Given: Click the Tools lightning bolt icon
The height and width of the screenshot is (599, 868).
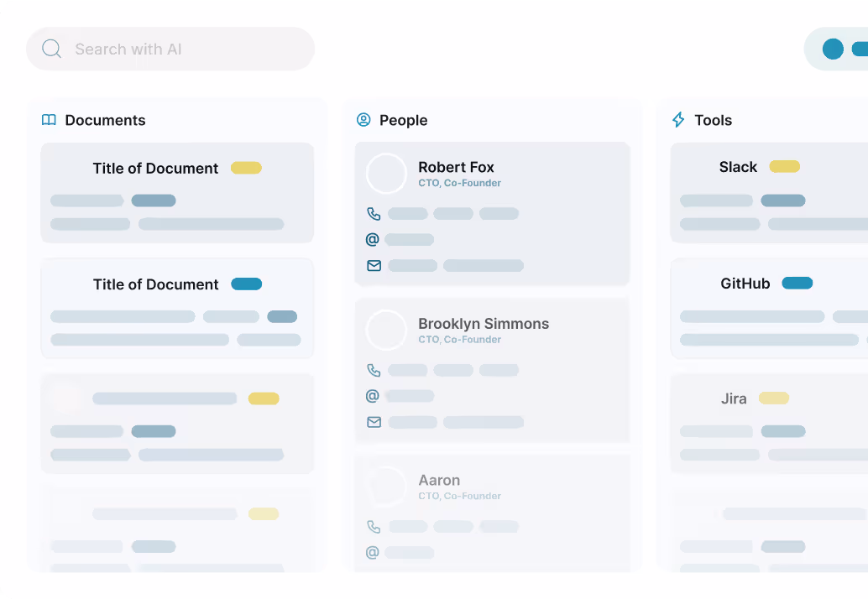Looking at the screenshot, I should (678, 119).
